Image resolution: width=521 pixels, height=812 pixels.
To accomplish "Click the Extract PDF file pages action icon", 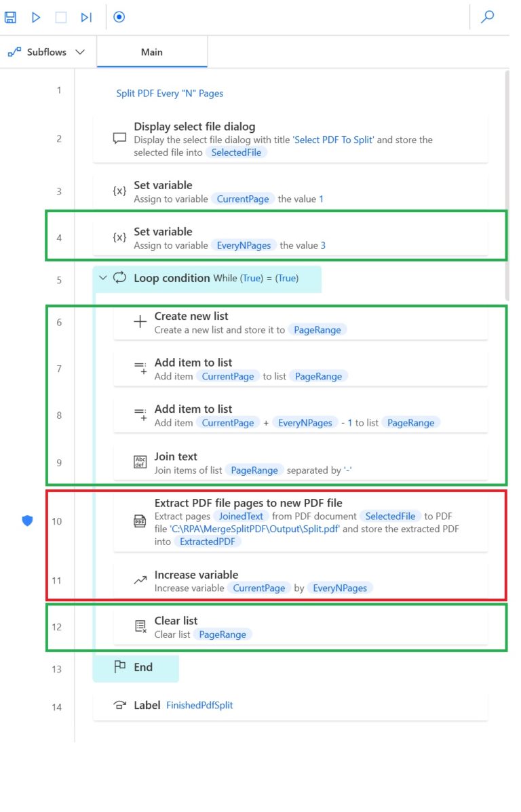I will [x=140, y=522].
